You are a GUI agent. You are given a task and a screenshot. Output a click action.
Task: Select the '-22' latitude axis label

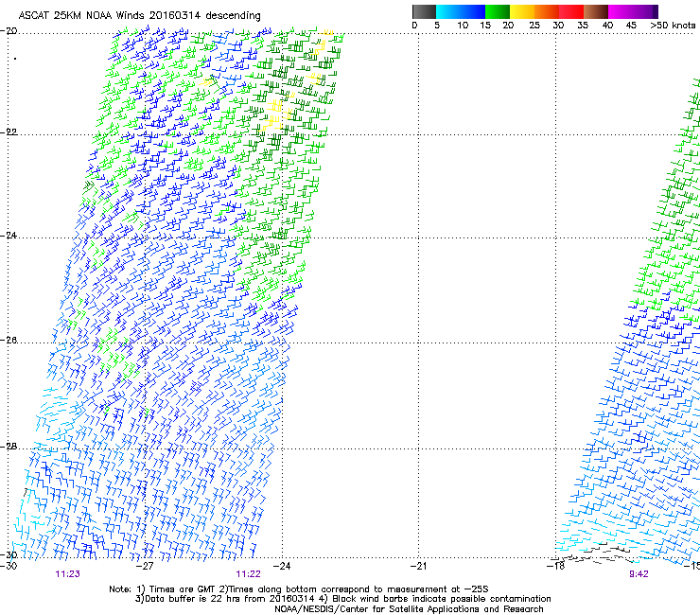click(x=9, y=132)
